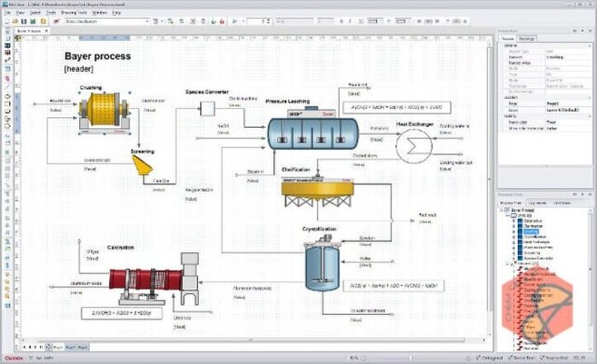Select the Pressure Leaching autoclave icon
Screen dimensions: 597x364
313,129
